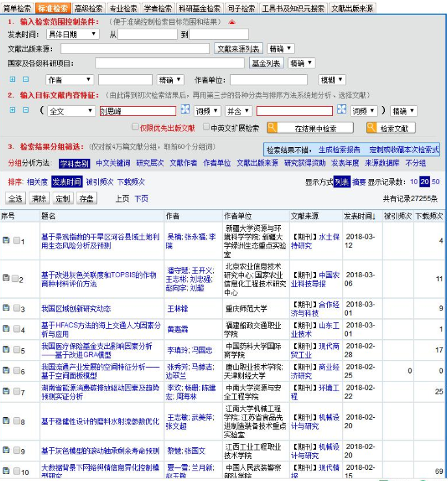Switch to 科研基金检索 tab

200,8
